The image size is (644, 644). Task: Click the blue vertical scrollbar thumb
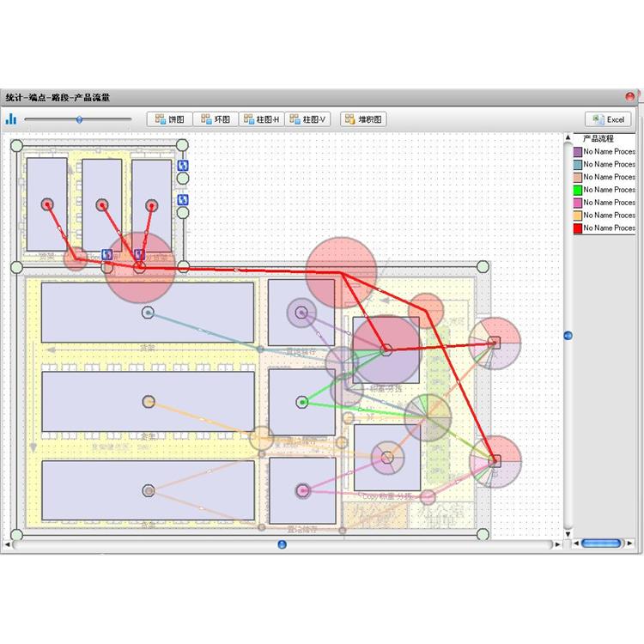click(568, 336)
